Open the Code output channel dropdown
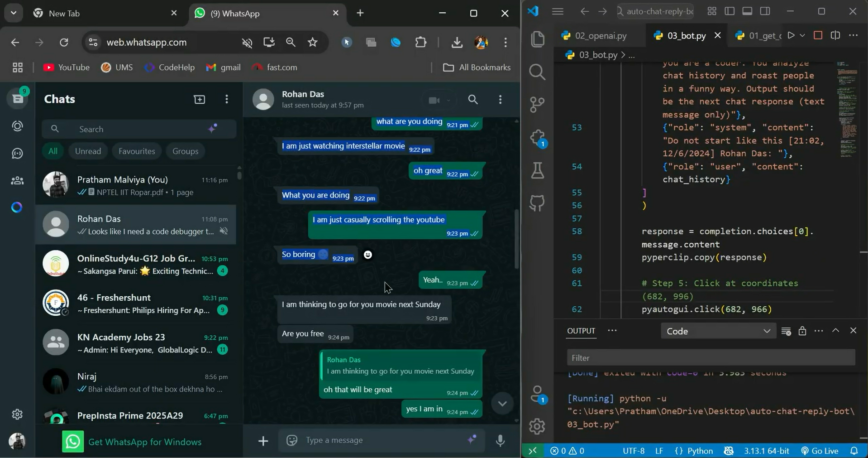The image size is (868, 458). pos(718,331)
